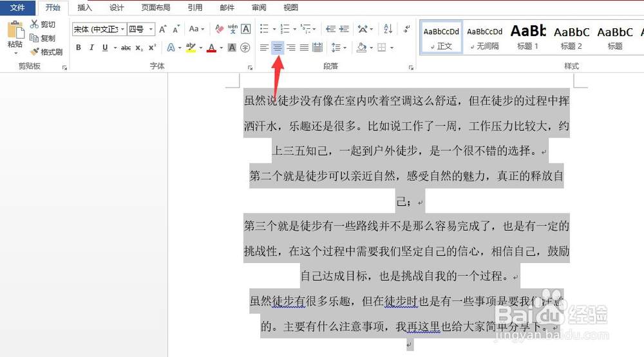This screenshot has height=357, width=644.
Task: Align text to the left
Action: (x=264, y=48)
